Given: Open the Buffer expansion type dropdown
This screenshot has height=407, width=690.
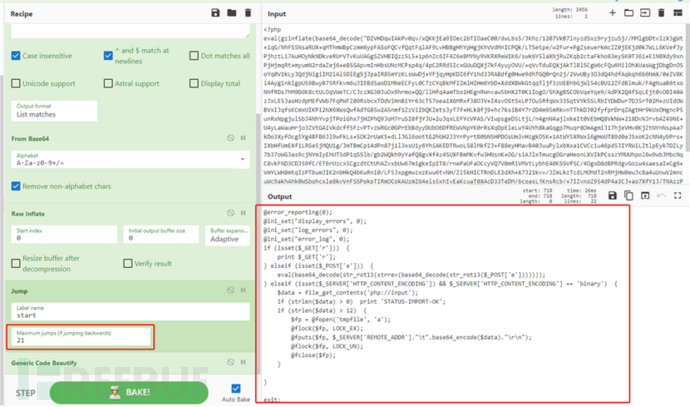Looking at the screenshot, I should pos(228,235).
